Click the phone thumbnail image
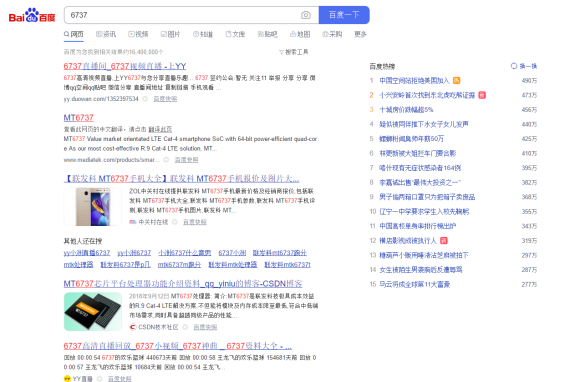Image resolution: width=580 pixels, height=382 pixels. coord(93,207)
